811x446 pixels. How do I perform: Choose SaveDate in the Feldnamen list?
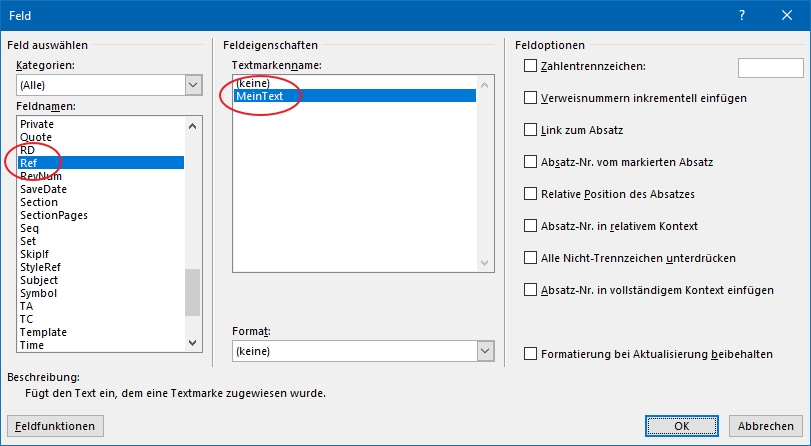pos(43,189)
